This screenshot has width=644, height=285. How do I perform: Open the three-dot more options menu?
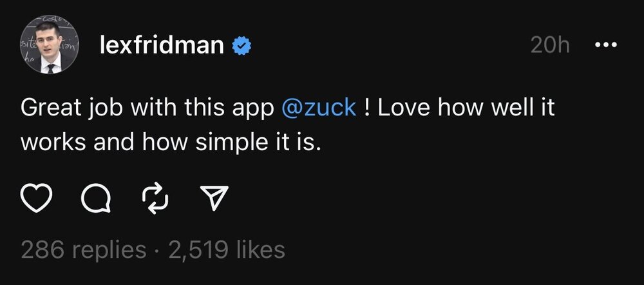point(606,45)
